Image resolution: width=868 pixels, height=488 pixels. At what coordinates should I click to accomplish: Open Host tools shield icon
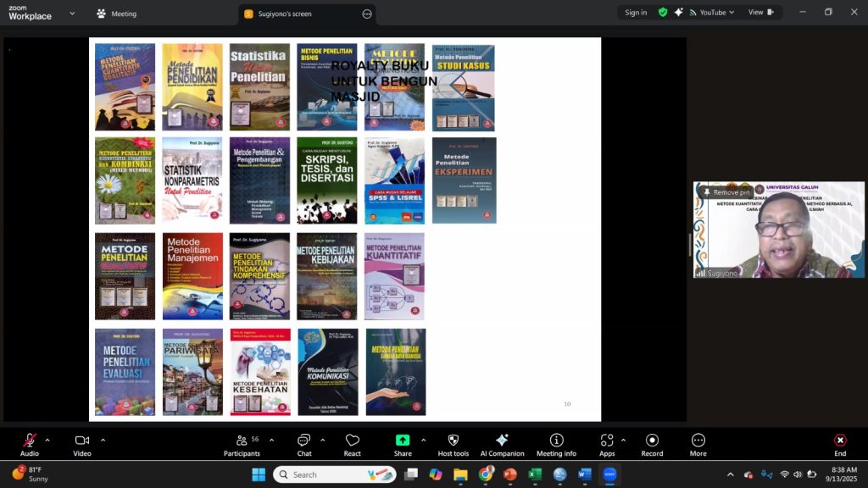pyautogui.click(x=453, y=444)
